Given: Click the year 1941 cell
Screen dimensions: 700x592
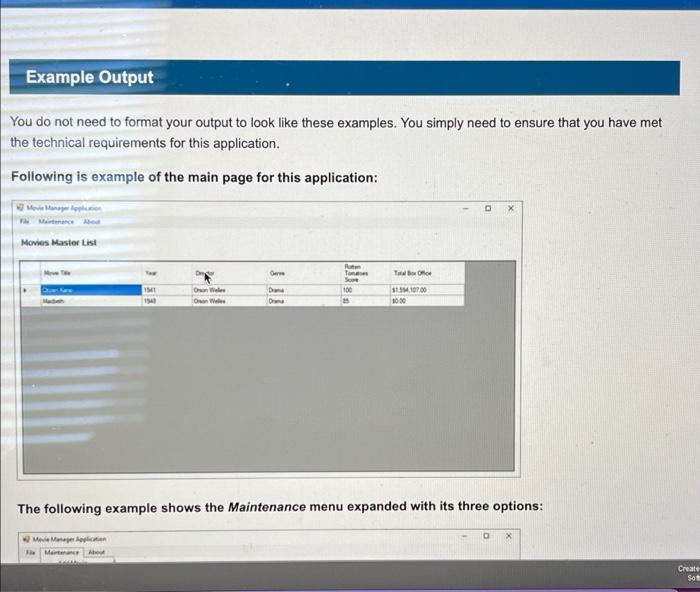Looking at the screenshot, I should 167,290.
